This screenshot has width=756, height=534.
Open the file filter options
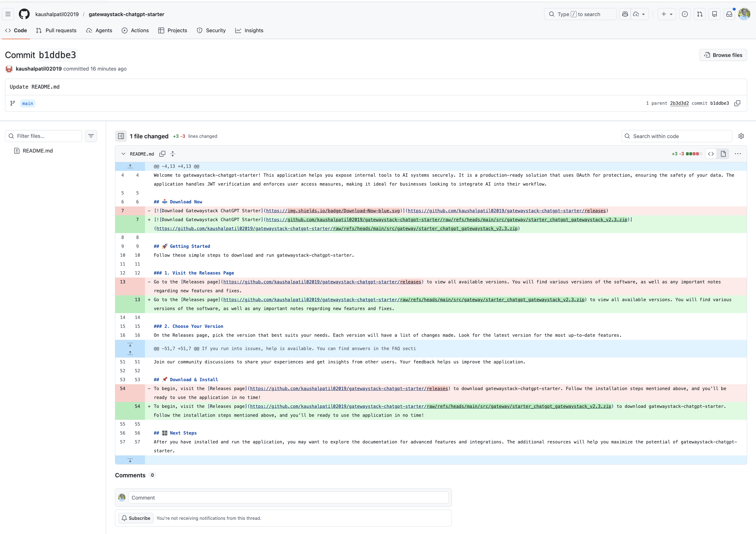coord(91,136)
